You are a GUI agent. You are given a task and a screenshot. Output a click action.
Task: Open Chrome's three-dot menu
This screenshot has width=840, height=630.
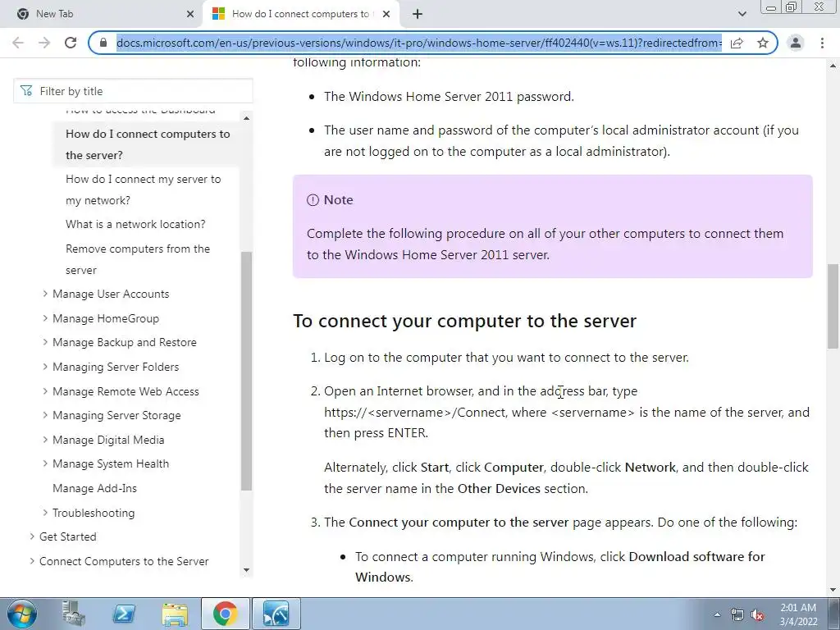[x=822, y=43]
